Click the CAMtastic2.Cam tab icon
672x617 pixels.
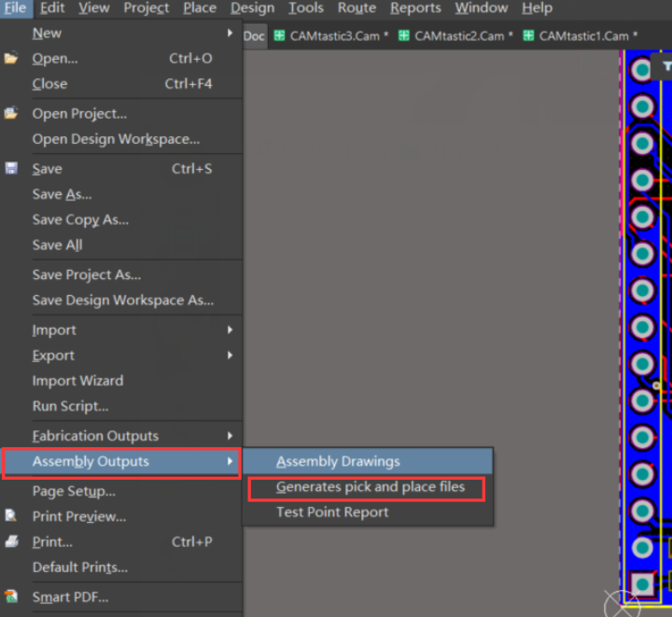(404, 35)
